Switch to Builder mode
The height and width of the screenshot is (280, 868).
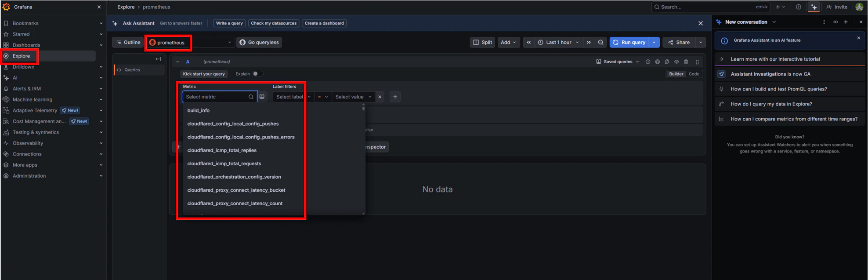click(676, 74)
